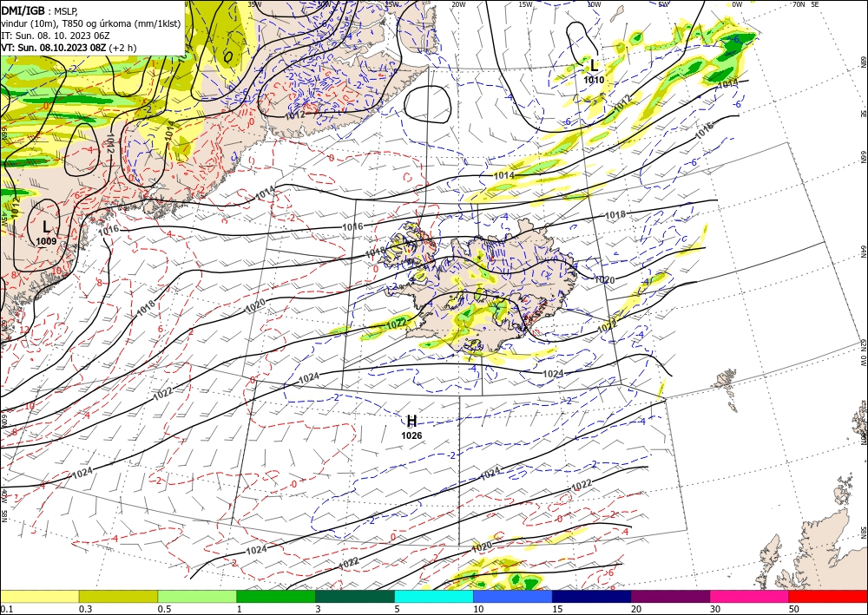Click the "20W" longitude label
The height and width of the screenshot is (615, 868).
click(457, 4)
